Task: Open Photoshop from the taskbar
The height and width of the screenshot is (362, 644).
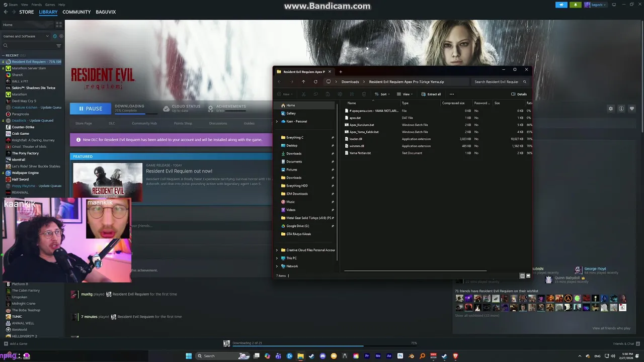Action: tap(400, 356)
